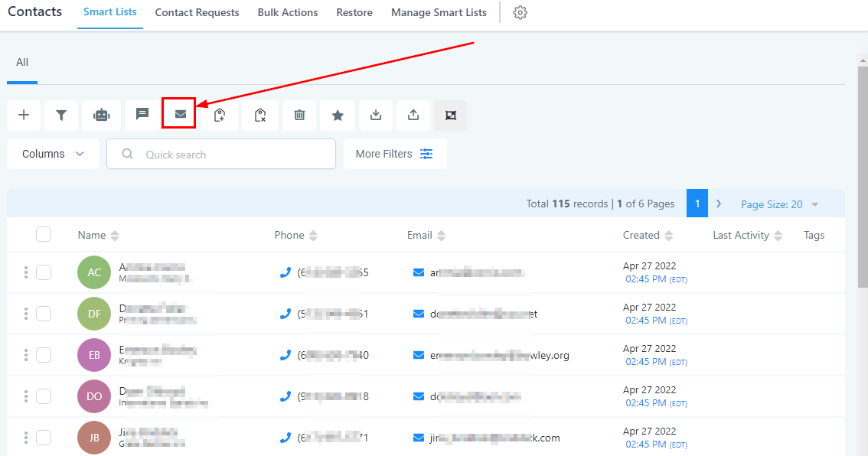Open the gear settings icon

pos(520,13)
